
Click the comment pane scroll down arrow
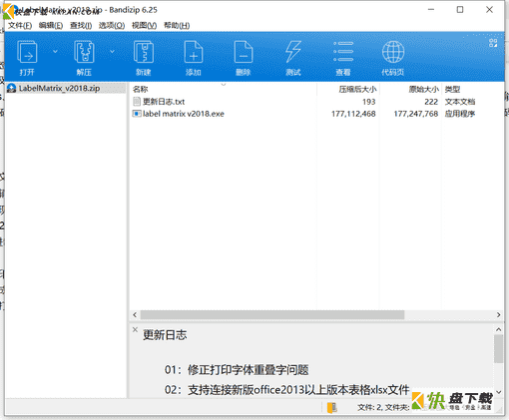[498, 392]
